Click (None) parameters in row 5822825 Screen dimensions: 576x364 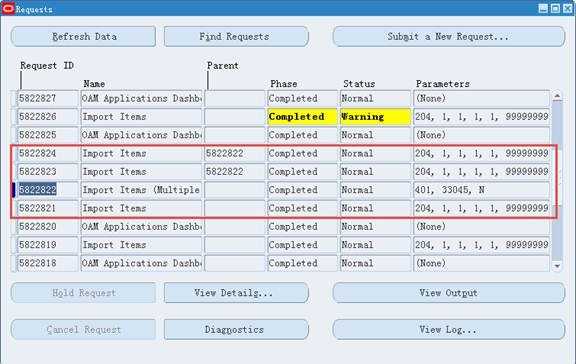[x=481, y=135]
